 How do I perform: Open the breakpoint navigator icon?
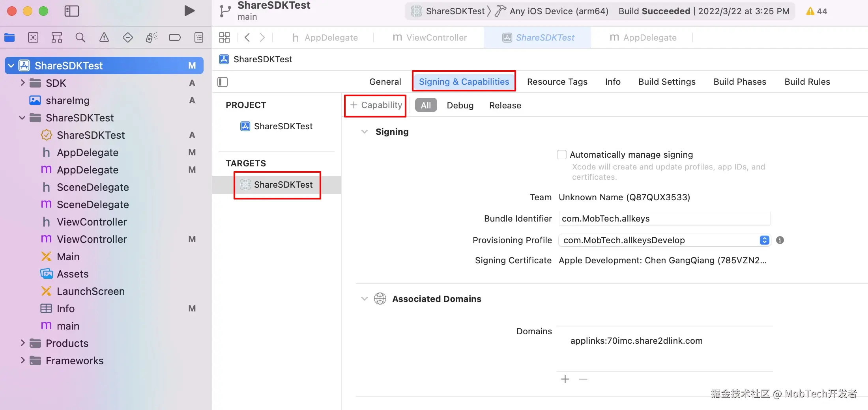click(x=175, y=37)
